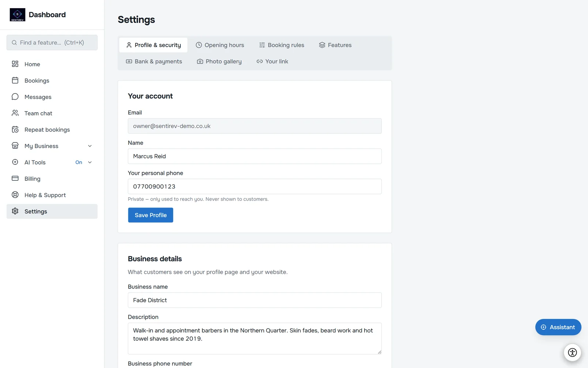588x368 pixels.
Task: Click the Sentirev logo icon
Action: [17, 15]
